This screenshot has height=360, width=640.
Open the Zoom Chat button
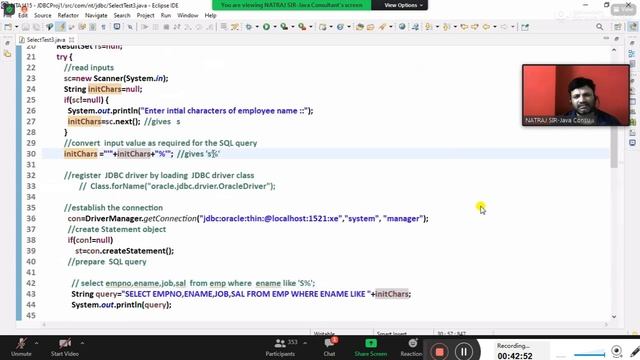pyautogui.click(x=329, y=347)
